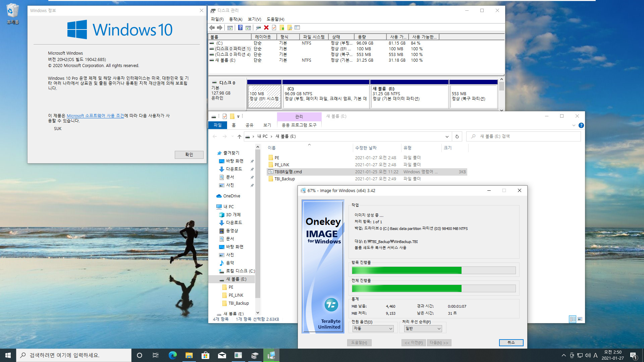This screenshot has width=644, height=362.
Task: Open the power options 자동 dropdown
Action: (373, 328)
